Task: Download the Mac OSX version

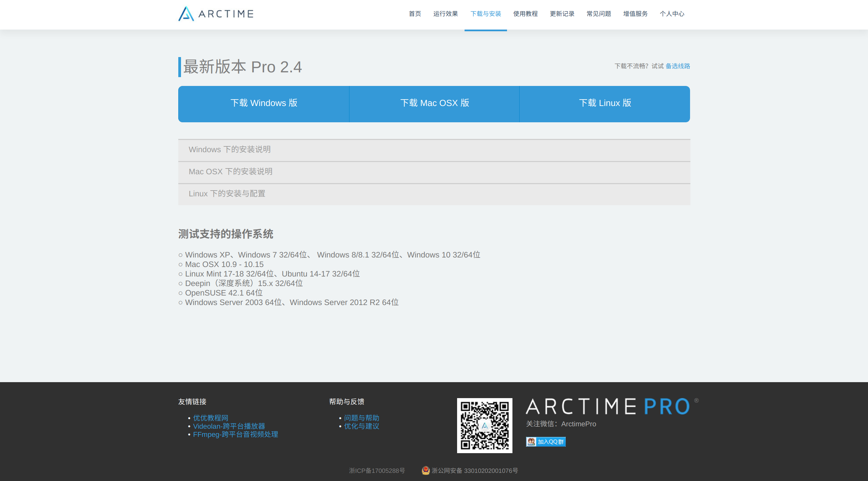Action: tap(434, 103)
